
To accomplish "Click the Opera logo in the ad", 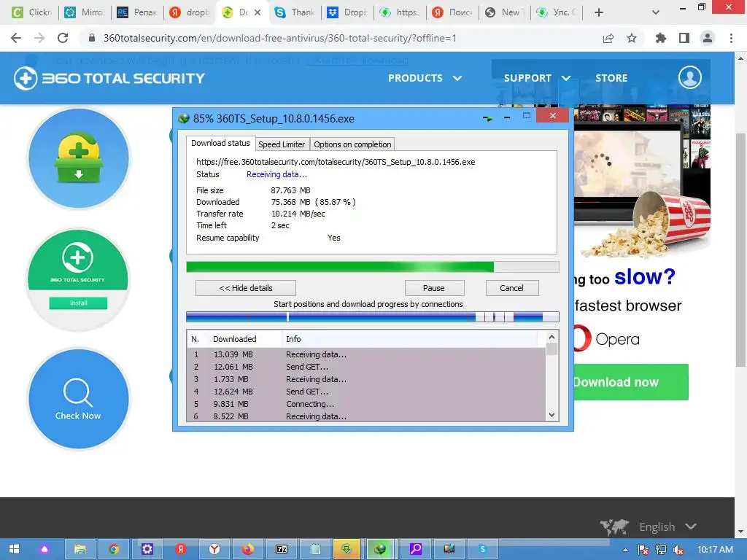I will 606,339.
